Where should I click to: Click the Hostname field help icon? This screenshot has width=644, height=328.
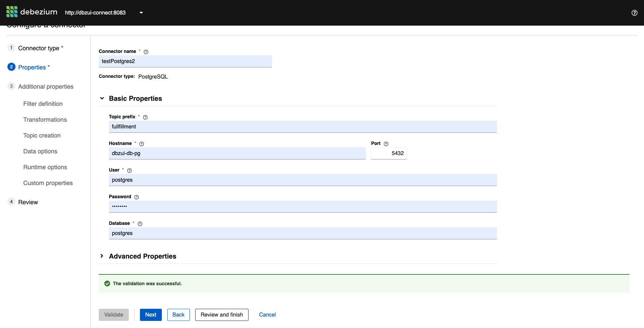pyautogui.click(x=141, y=144)
